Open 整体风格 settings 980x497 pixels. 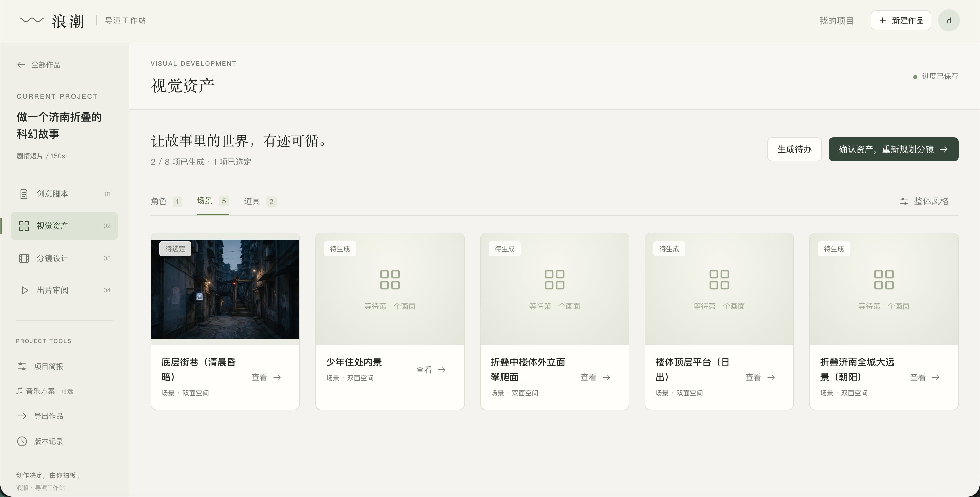[924, 201]
